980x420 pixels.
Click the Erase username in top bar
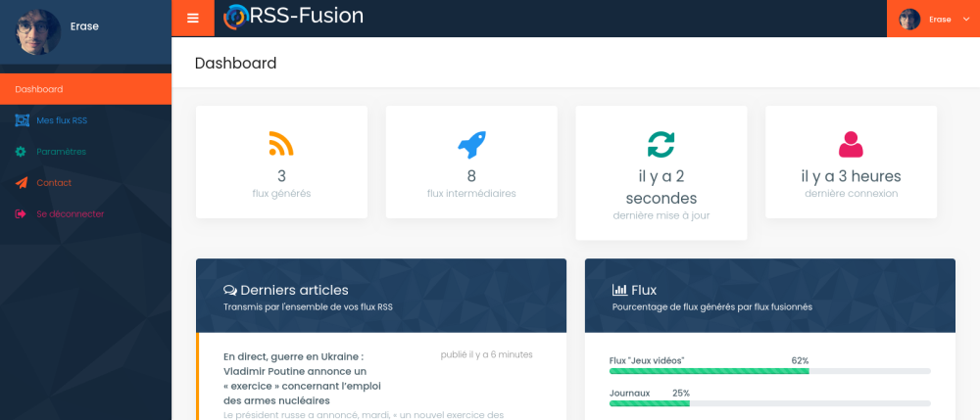pyautogui.click(x=940, y=20)
